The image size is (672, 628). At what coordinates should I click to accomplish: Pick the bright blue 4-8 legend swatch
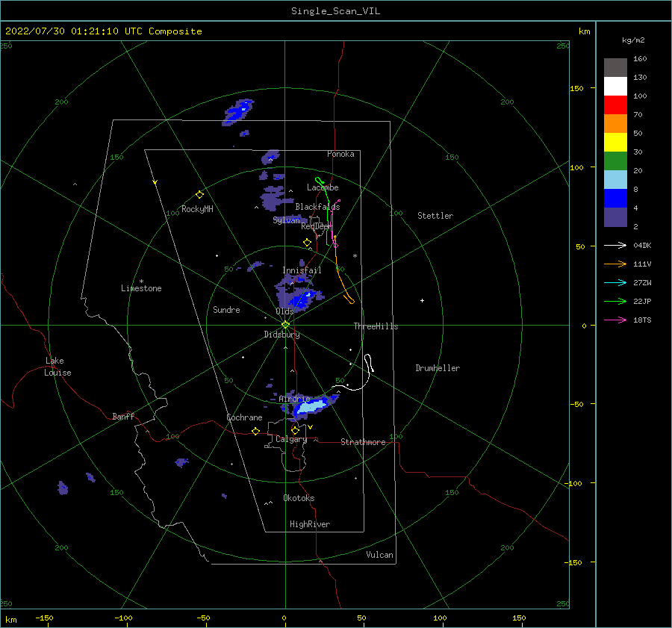(x=615, y=199)
